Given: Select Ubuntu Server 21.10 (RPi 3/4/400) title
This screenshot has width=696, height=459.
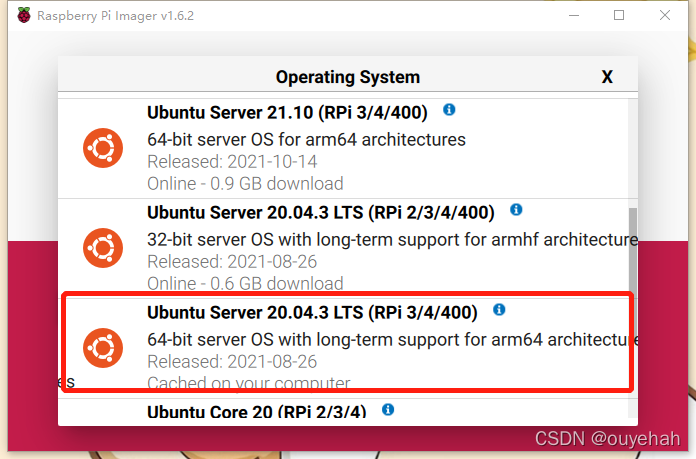Looking at the screenshot, I should (287, 112).
